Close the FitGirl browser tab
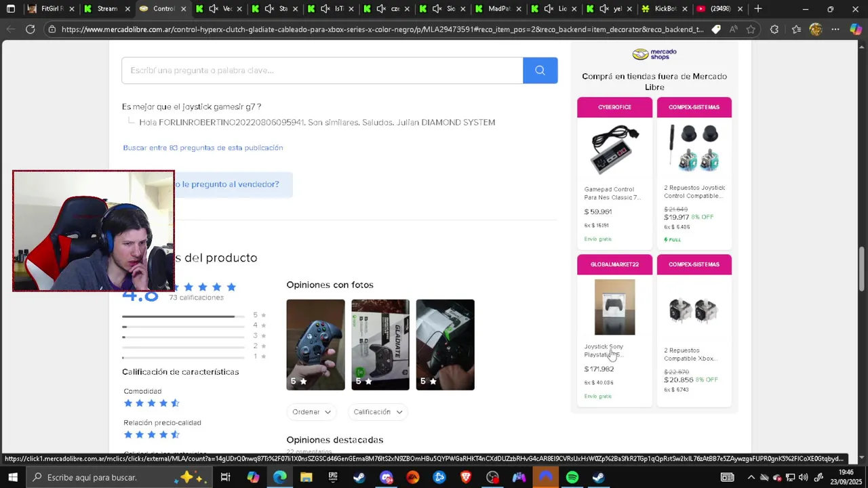Screen dimensions: 868x488 click(x=71, y=9)
